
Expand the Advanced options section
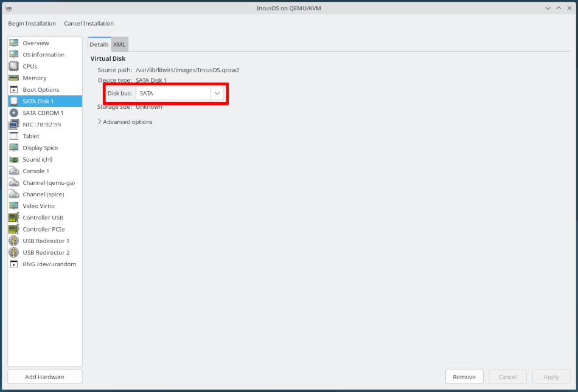[125, 122]
